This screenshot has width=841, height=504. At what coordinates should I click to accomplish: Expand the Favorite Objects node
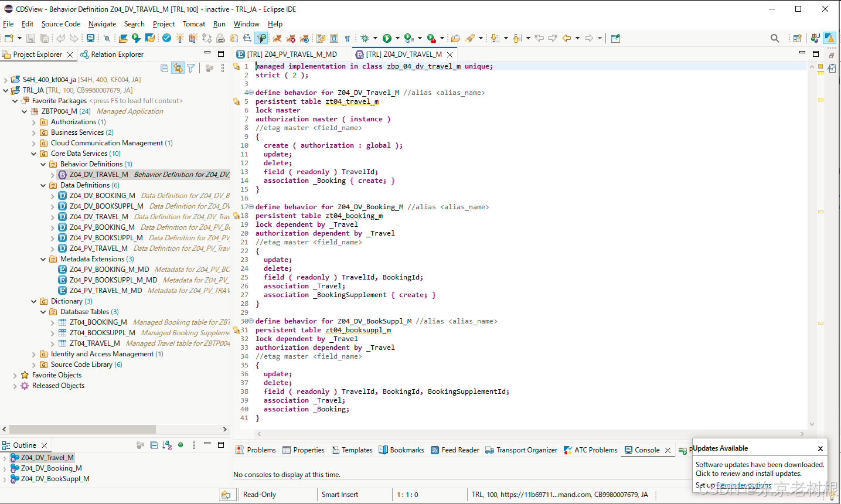[15, 374]
